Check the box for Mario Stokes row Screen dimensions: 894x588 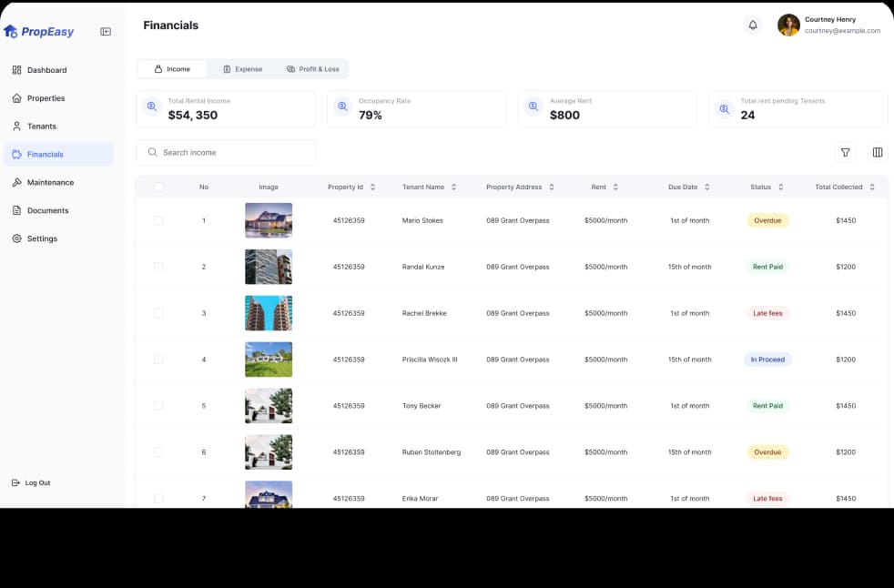pos(158,220)
